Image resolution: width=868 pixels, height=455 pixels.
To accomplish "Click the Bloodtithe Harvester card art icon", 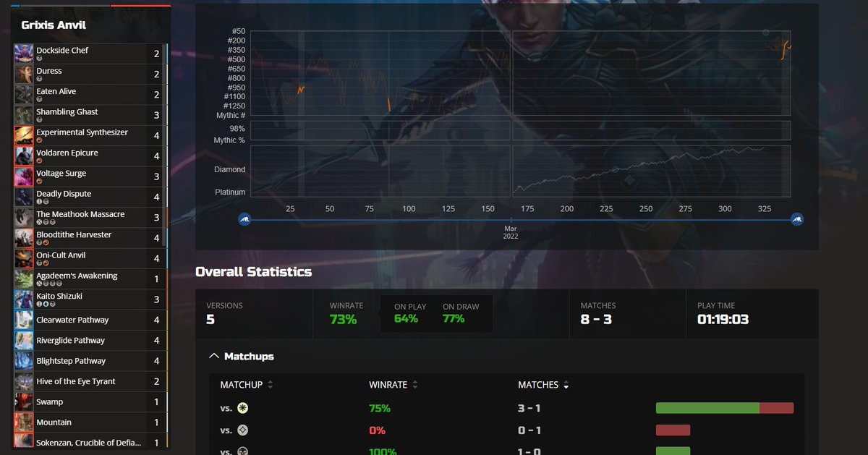I will point(24,238).
